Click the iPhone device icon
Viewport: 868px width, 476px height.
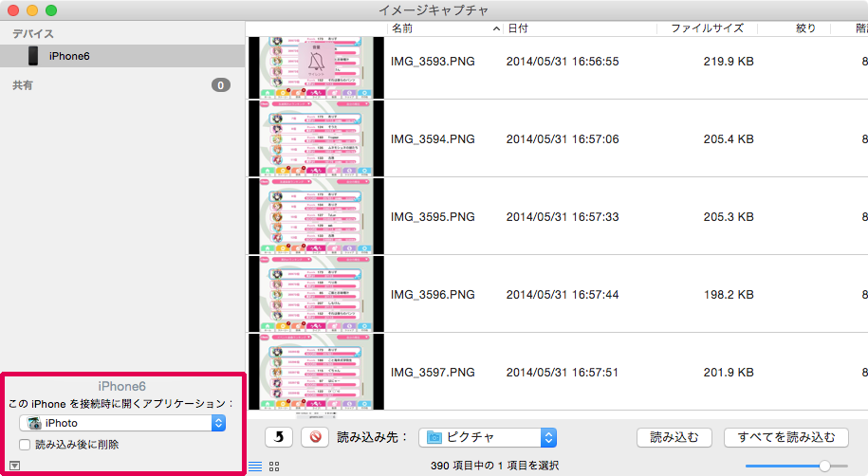point(33,56)
